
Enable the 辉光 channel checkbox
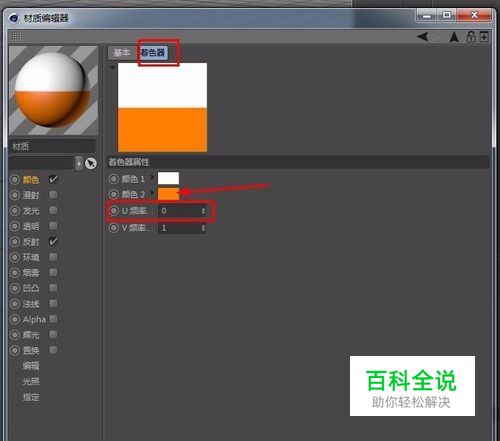[53, 334]
